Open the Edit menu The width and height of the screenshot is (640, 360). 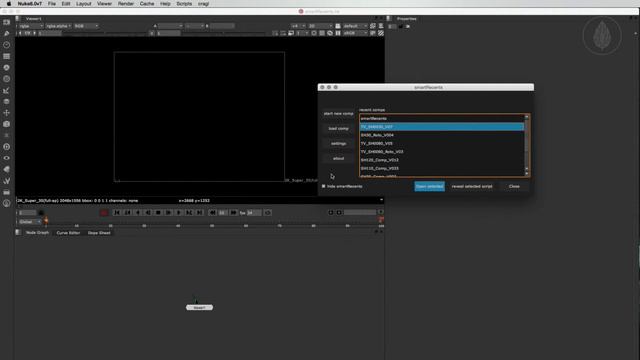pyautogui.click(x=66, y=4)
